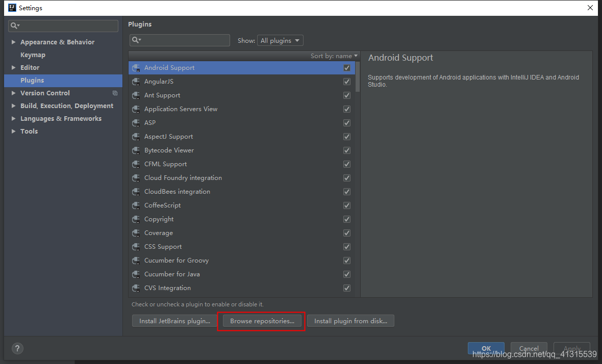The image size is (602, 364).
Task: Click the settings search input field
Action: tap(63, 25)
